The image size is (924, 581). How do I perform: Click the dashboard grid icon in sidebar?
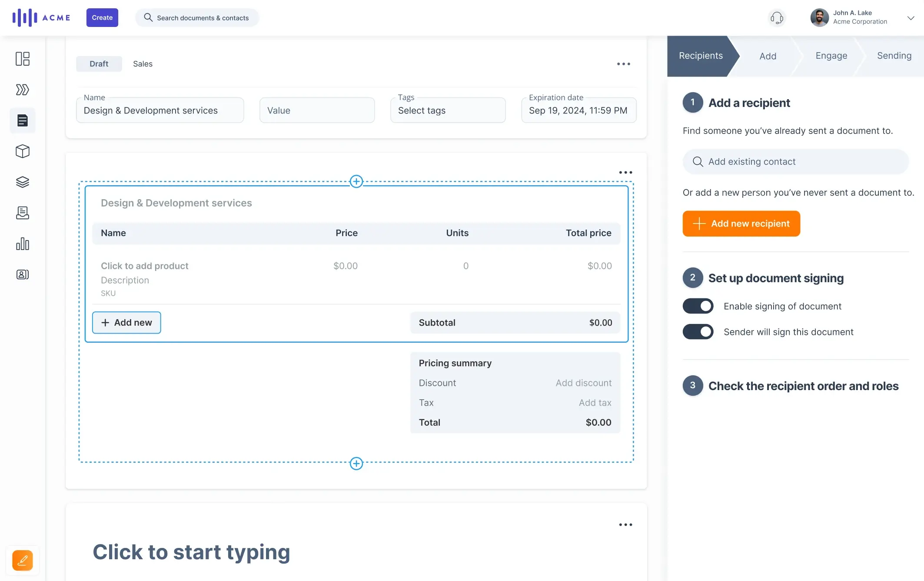[x=23, y=59]
